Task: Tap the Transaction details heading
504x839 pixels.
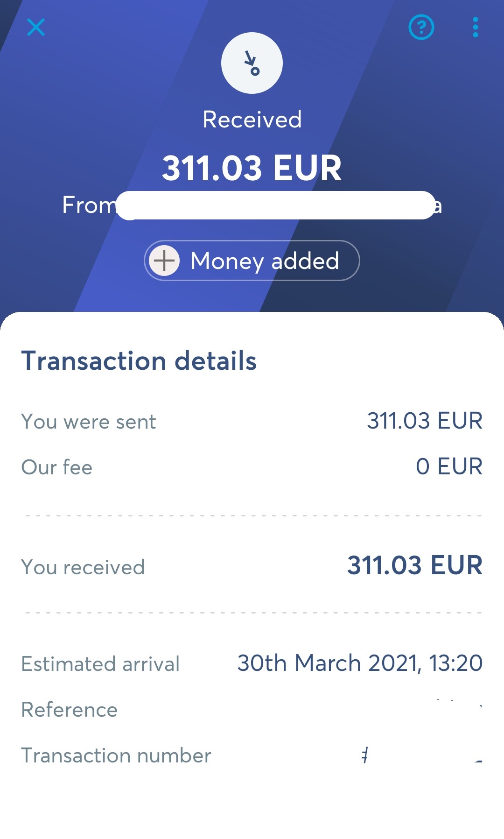Action: point(139,361)
